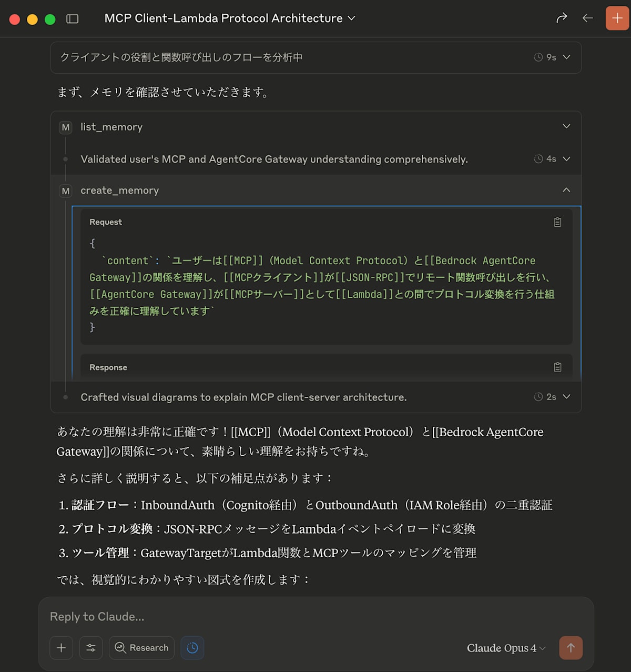Click the 'まず、メモリを確認させていただきます。' text

[164, 92]
